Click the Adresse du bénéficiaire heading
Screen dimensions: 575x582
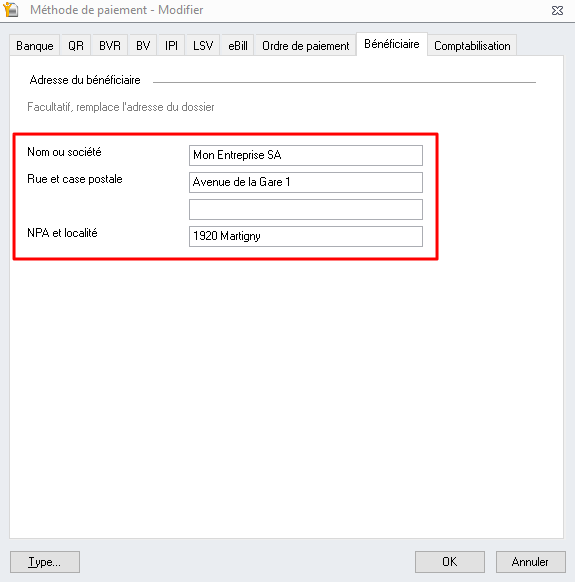[x=85, y=80]
